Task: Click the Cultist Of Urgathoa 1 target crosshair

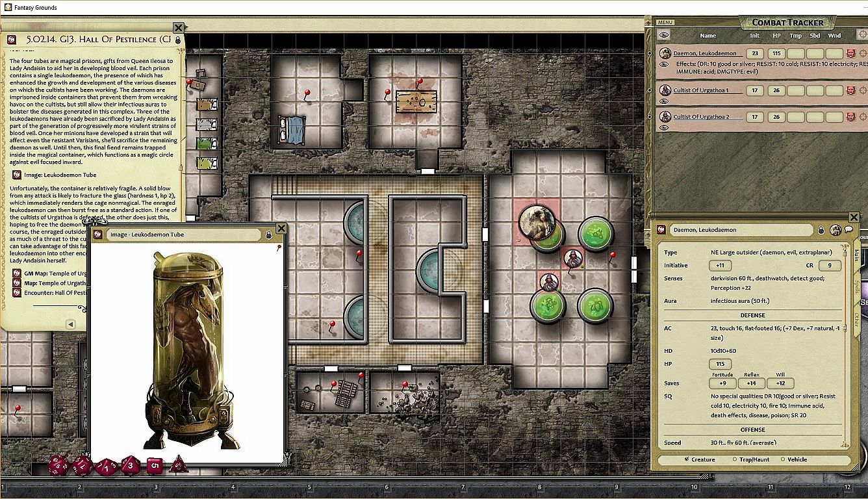Action: pos(863,90)
